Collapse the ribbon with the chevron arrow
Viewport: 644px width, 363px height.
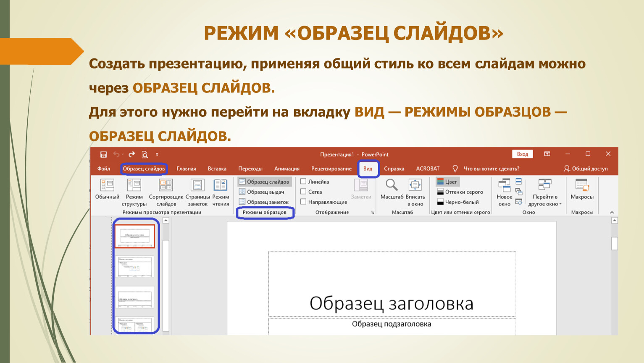click(612, 212)
